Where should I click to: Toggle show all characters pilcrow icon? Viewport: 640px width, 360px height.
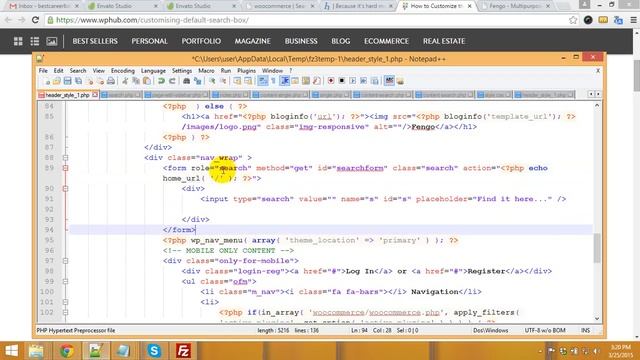click(x=273, y=81)
